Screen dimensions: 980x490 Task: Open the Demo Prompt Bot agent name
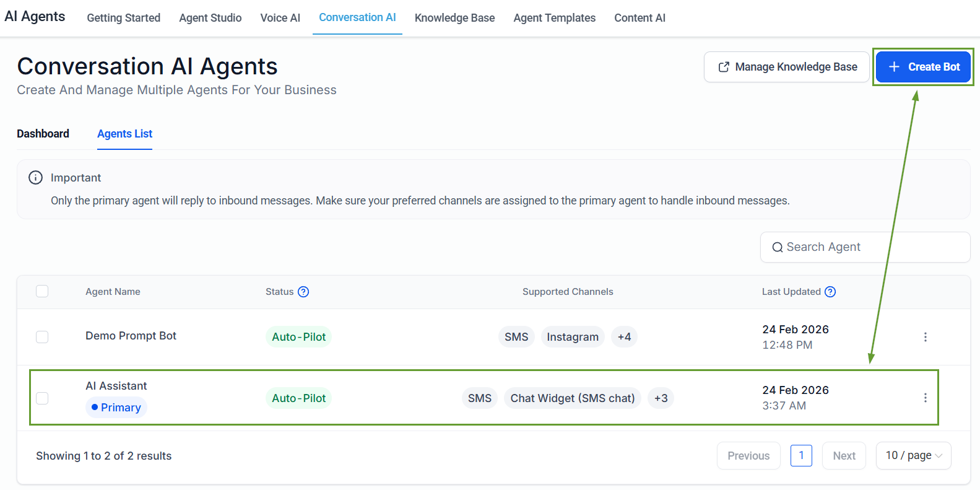pyautogui.click(x=131, y=336)
